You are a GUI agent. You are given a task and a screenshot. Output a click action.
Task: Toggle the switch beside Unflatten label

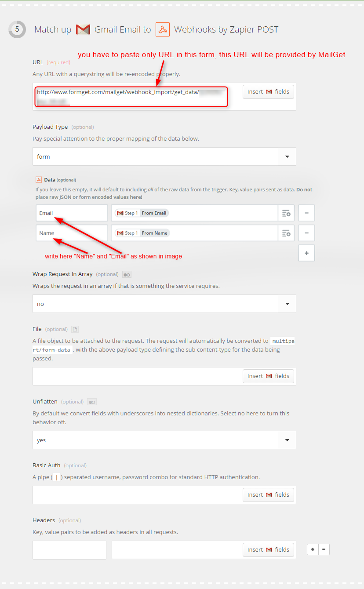pyautogui.click(x=92, y=402)
